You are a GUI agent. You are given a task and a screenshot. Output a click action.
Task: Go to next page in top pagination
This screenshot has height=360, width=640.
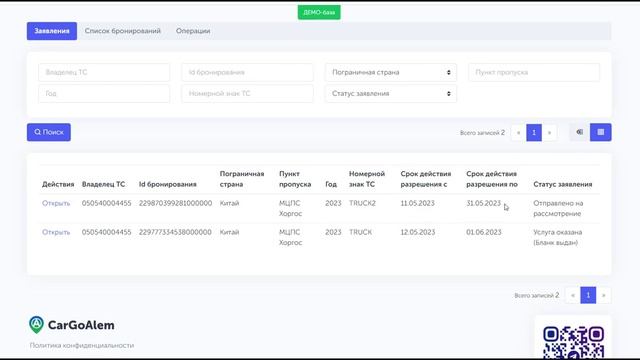click(549, 133)
